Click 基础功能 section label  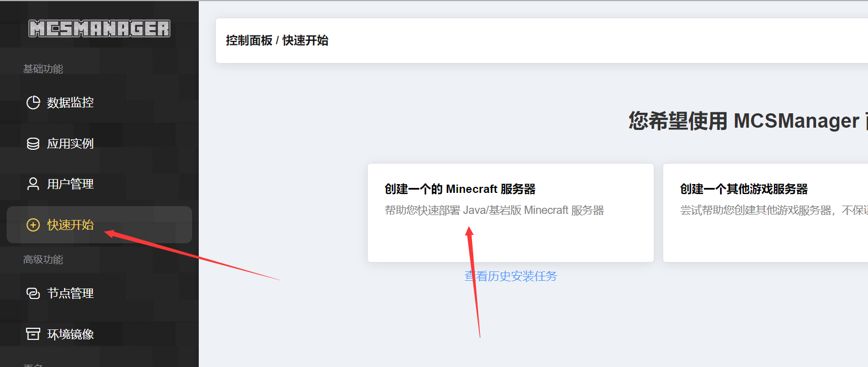tap(43, 69)
